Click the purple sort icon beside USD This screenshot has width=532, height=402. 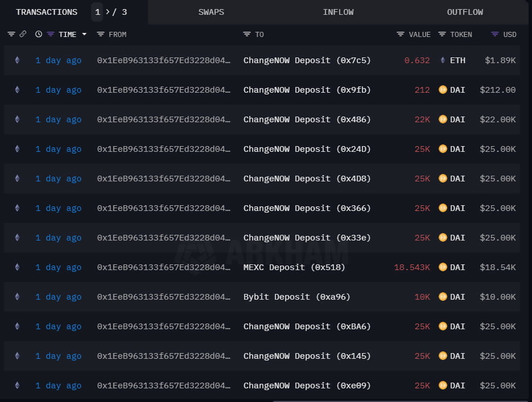point(496,34)
